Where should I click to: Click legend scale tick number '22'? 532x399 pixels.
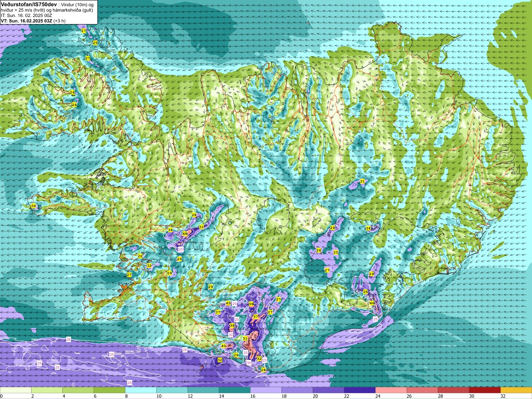[x=346, y=396]
